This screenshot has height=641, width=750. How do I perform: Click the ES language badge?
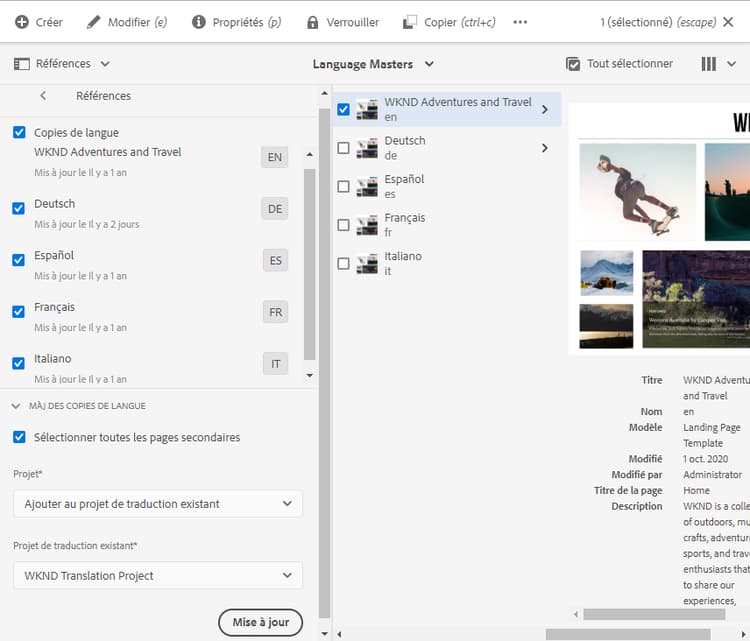point(276,260)
